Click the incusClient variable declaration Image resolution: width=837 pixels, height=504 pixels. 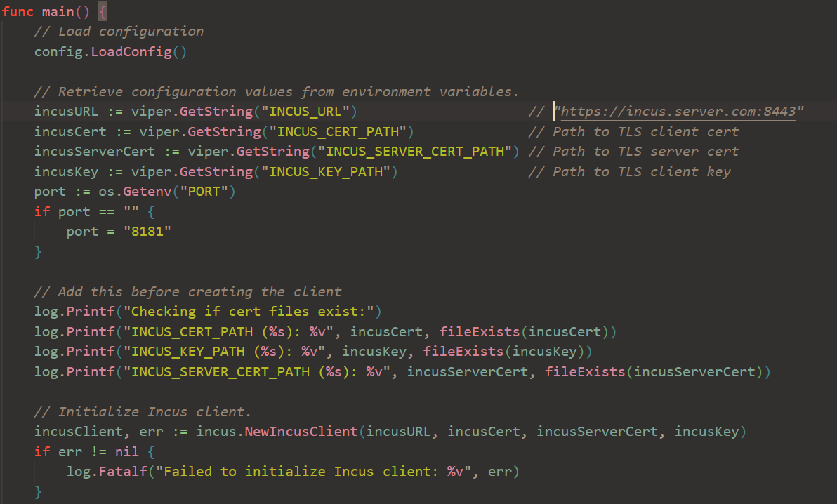coord(79,432)
